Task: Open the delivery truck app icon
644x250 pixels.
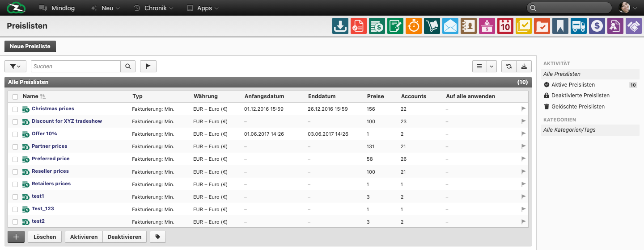Action: (579, 26)
